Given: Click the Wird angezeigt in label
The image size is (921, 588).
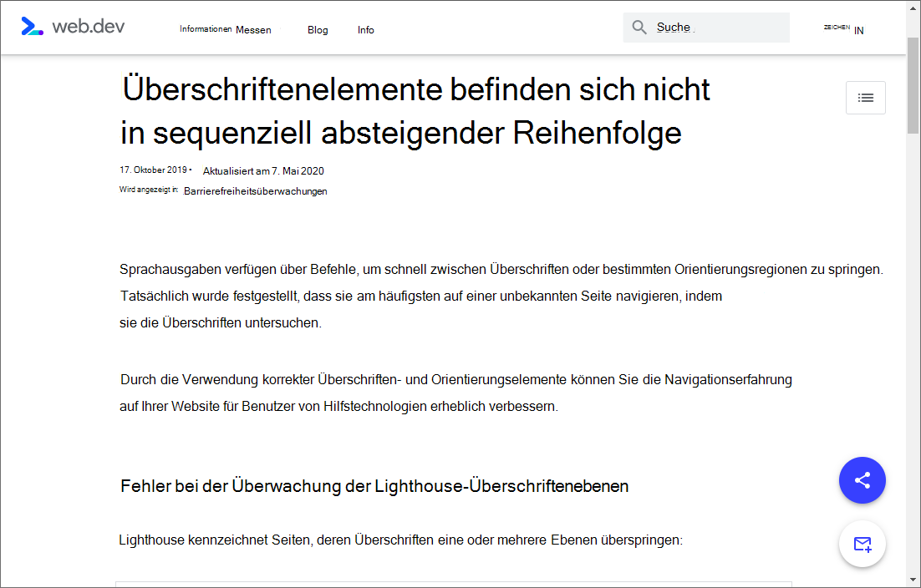Looking at the screenshot, I should tap(150, 190).
